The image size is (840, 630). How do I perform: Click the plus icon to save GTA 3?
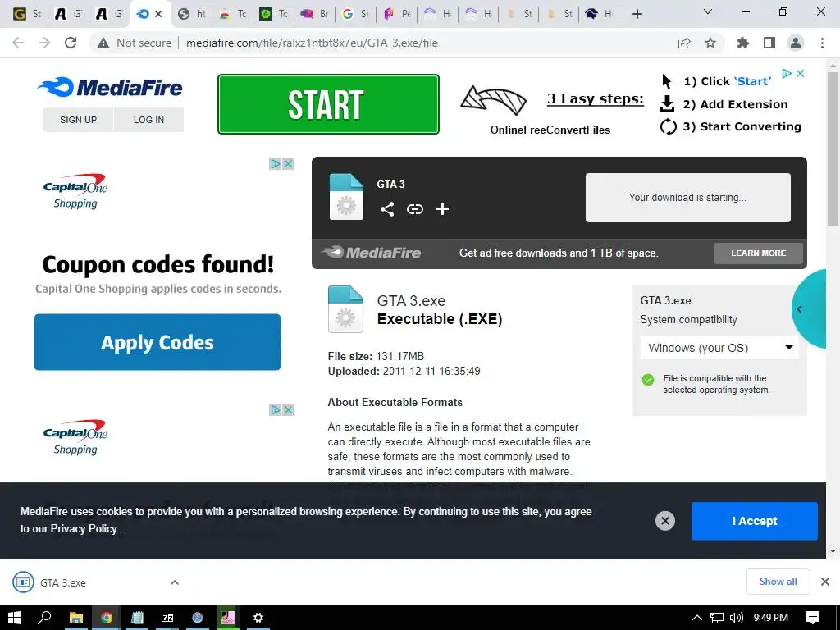click(442, 209)
